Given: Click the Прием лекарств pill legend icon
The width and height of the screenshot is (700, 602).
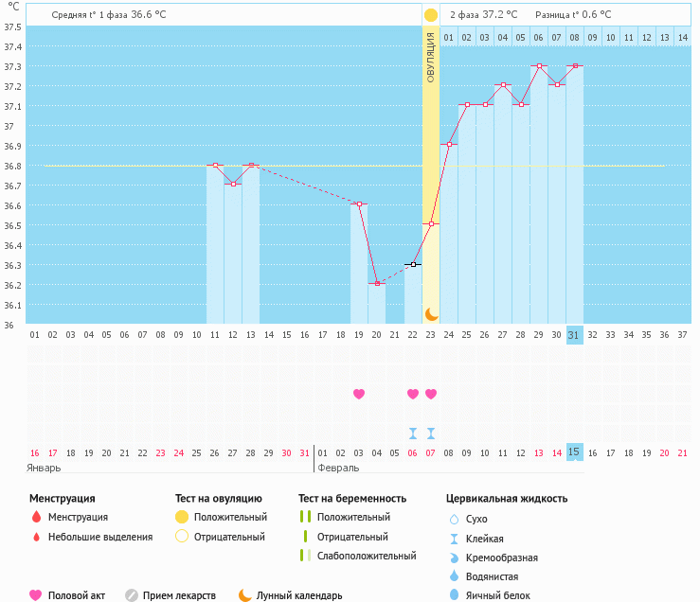Looking at the screenshot, I should click(x=132, y=595).
